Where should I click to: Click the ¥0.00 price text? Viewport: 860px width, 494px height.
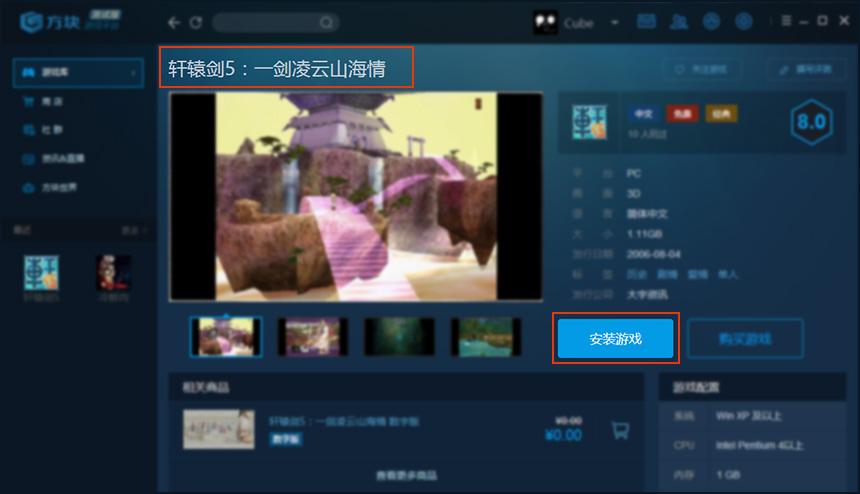563,435
